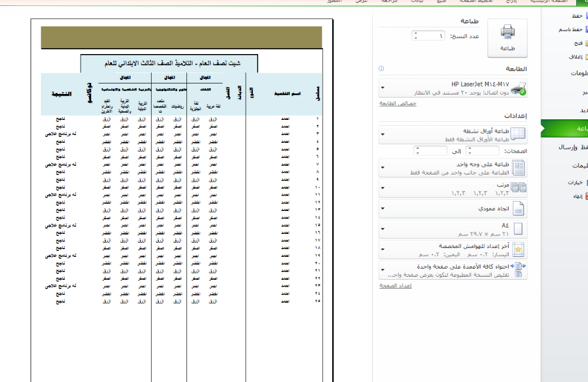Click the print preview page
Viewport: 588px width, 382px height.
coord(182,200)
